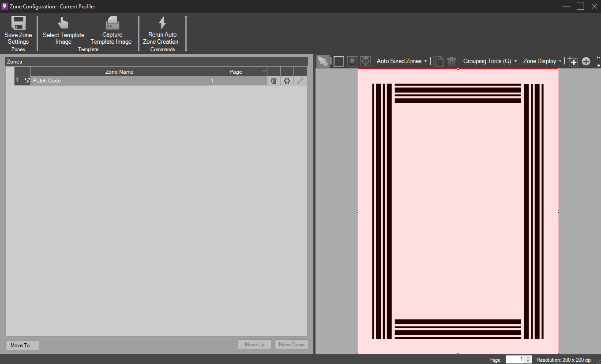601x364 pixels.
Task: Open Zone Display dropdown
Action: pyautogui.click(x=542, y=61)
